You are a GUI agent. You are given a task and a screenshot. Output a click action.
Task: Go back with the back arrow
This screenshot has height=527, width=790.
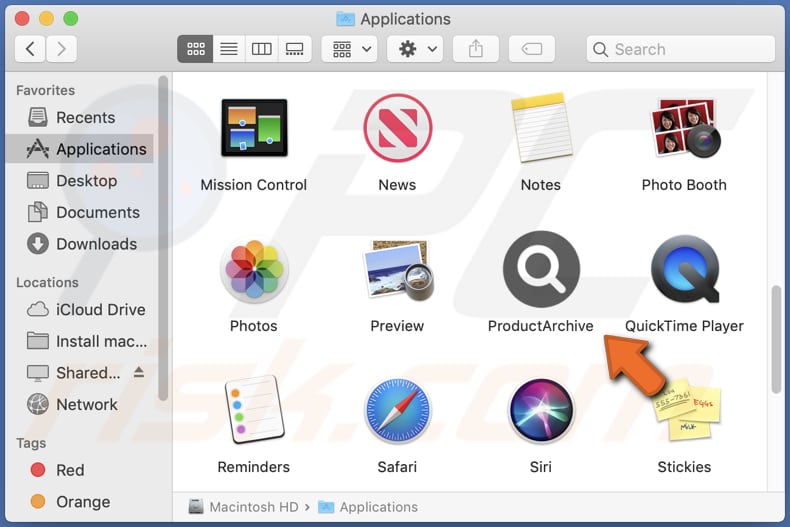30,49
